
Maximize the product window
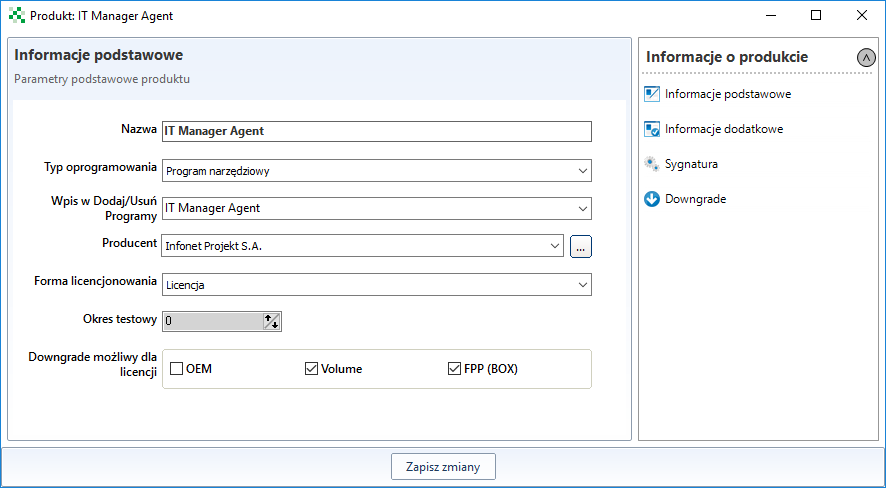[x=816, y=15]
